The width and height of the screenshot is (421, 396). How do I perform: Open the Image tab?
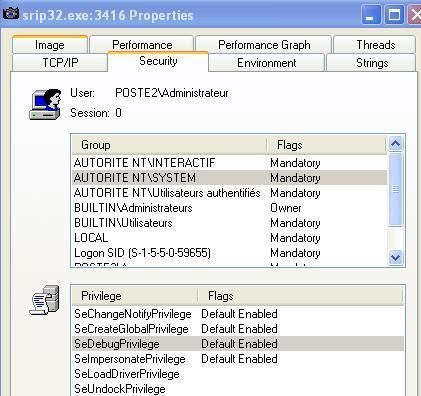tap(50, 45)
